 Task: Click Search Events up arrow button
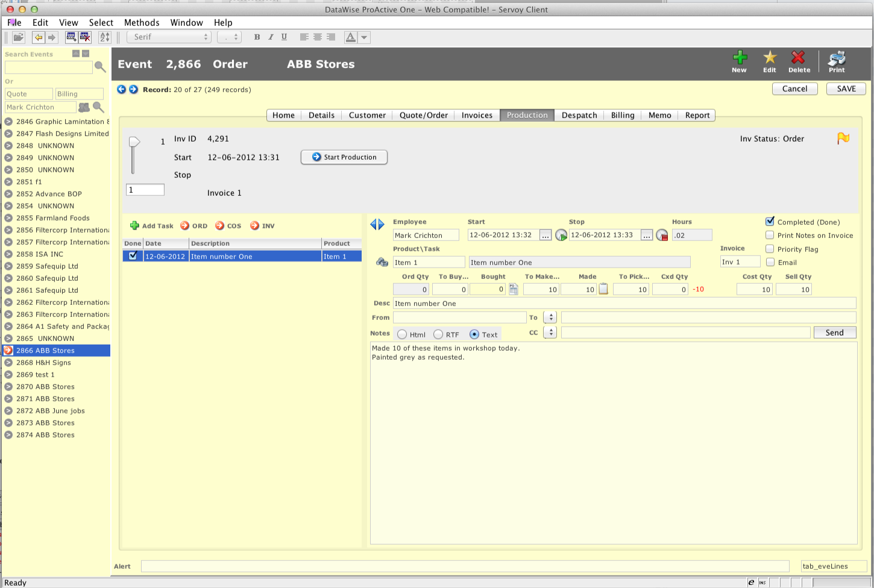pyautogui.click(x=76, y=54)
